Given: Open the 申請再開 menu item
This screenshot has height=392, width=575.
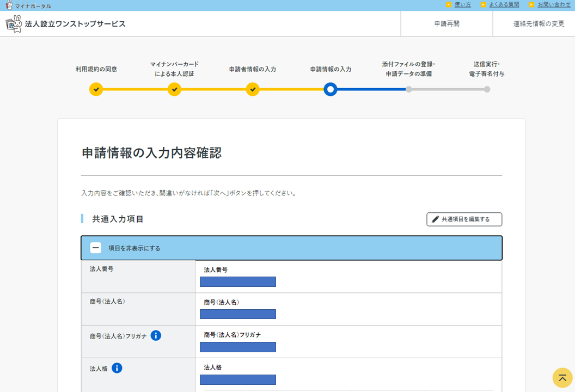Looking at the screenshot, I should (x=446, y=24).
